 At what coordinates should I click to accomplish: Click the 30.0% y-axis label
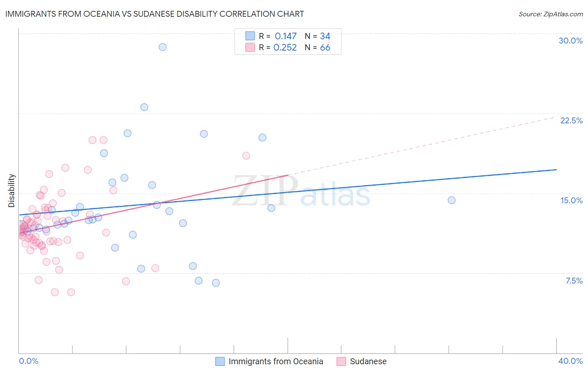pos(570,41)
